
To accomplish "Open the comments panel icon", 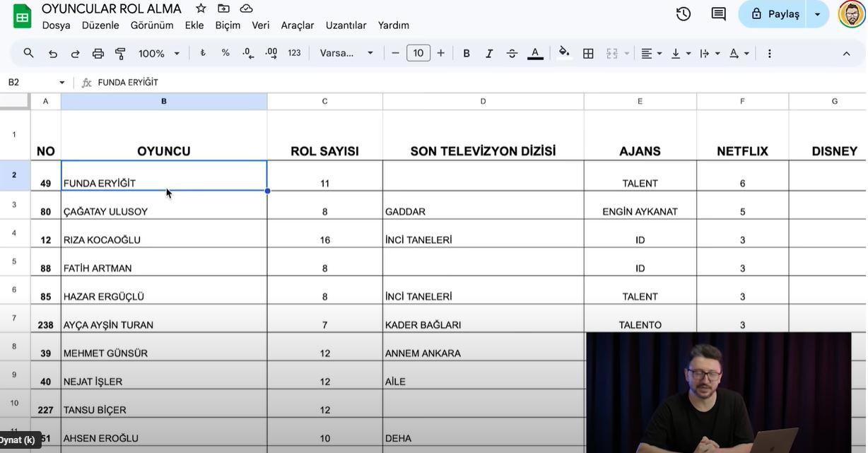I will coord(718,14).
